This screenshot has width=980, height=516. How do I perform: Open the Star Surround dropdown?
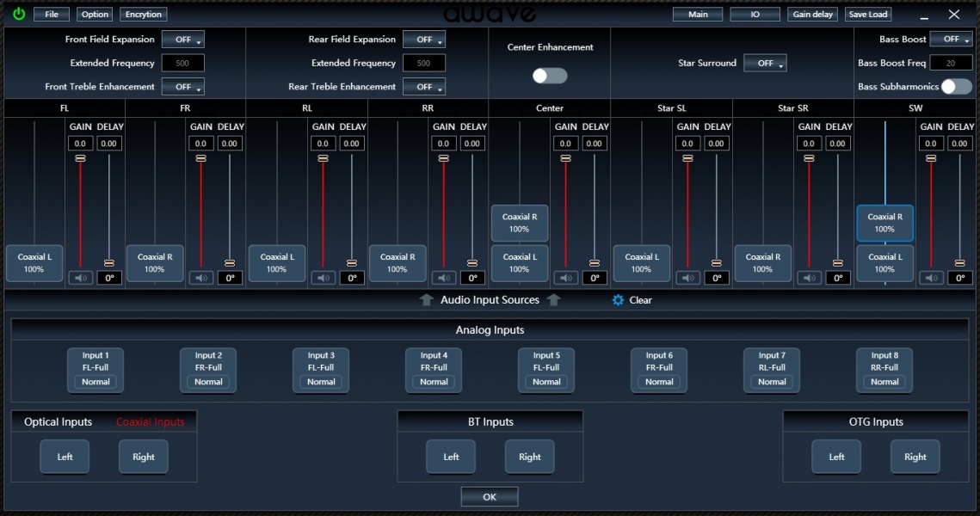point(765,64)
